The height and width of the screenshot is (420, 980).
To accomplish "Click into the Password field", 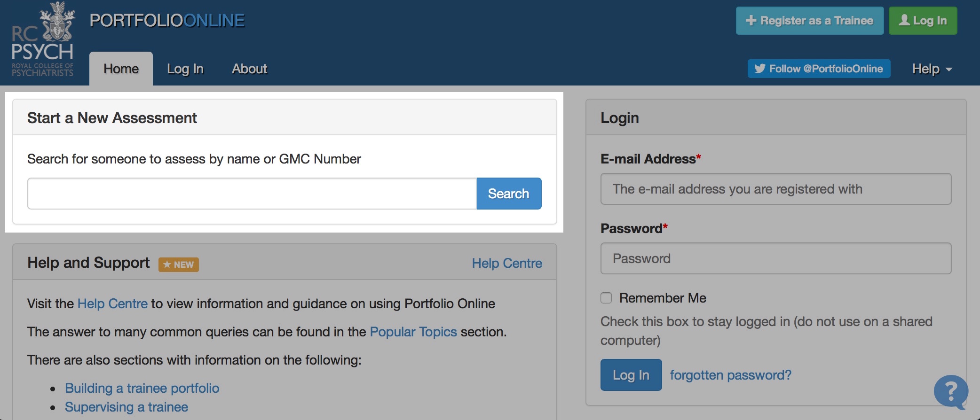I will pyautogui.click(x=775, y=258).
